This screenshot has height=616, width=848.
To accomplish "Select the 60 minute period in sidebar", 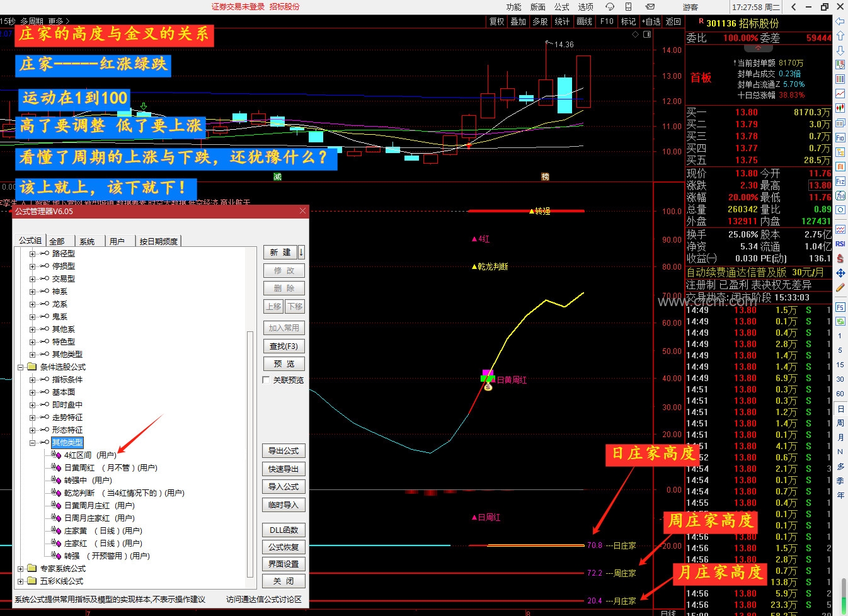I will [x=840, y=394].
